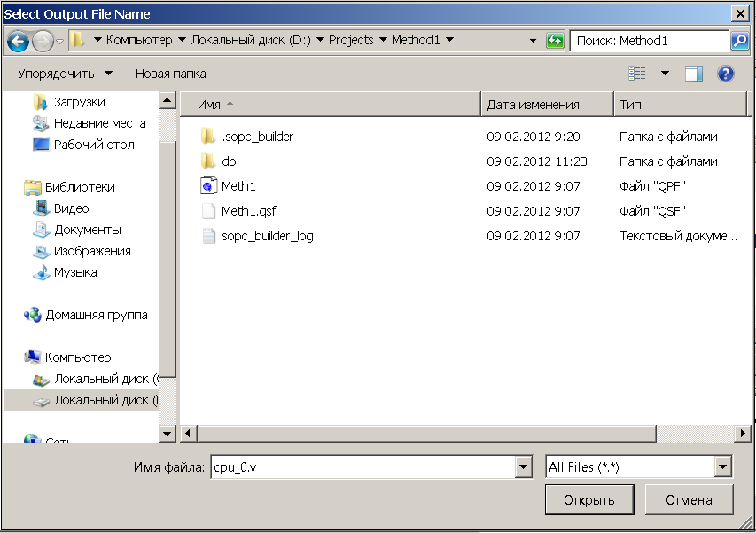Viewport: 756px width, 533px height.
Task: Click the Домашняя группа icon
Action: click(33, 315)
